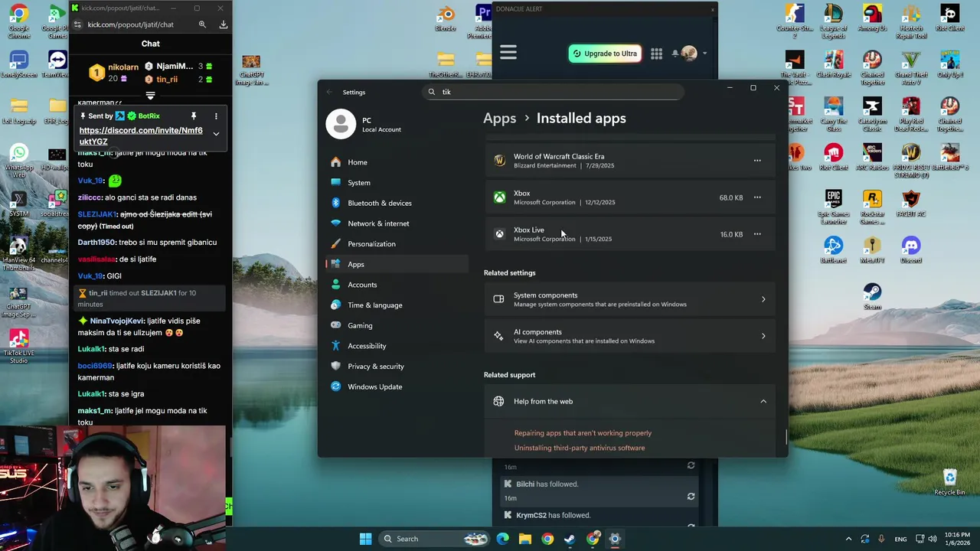Expand the gift leaderboard in Kick chat
This screenshot has width=980, height=551.
pyautogui.click(x=150, y=96)
